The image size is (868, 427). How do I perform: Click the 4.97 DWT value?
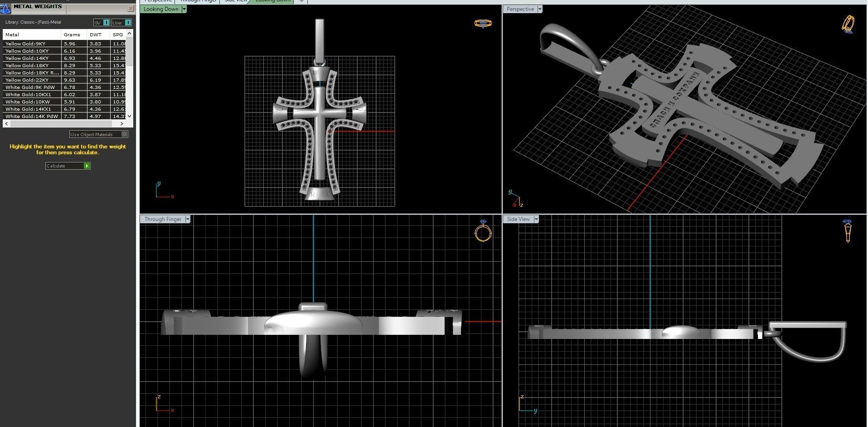click(95, 116)
